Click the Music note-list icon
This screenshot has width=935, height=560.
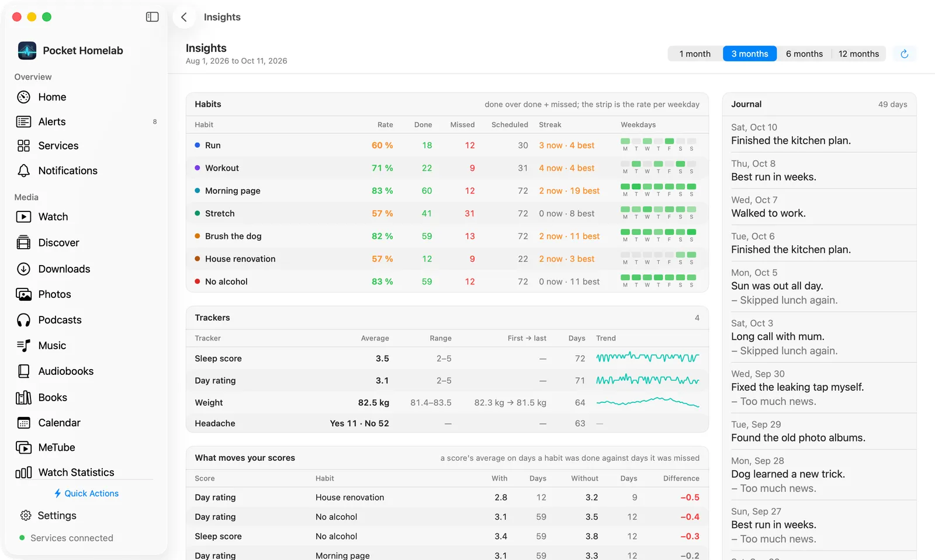point(23,346)
